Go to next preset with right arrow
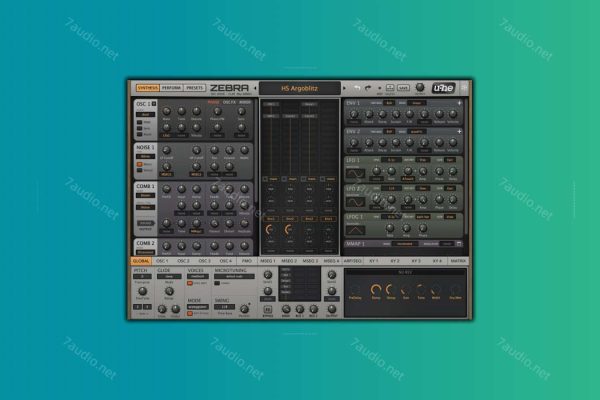600x400 pixels. click(344, 88)
